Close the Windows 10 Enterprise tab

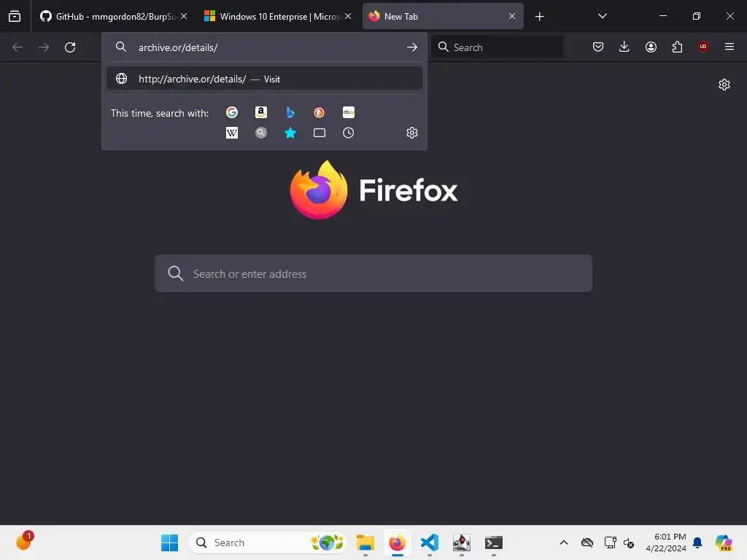point(348,16)
